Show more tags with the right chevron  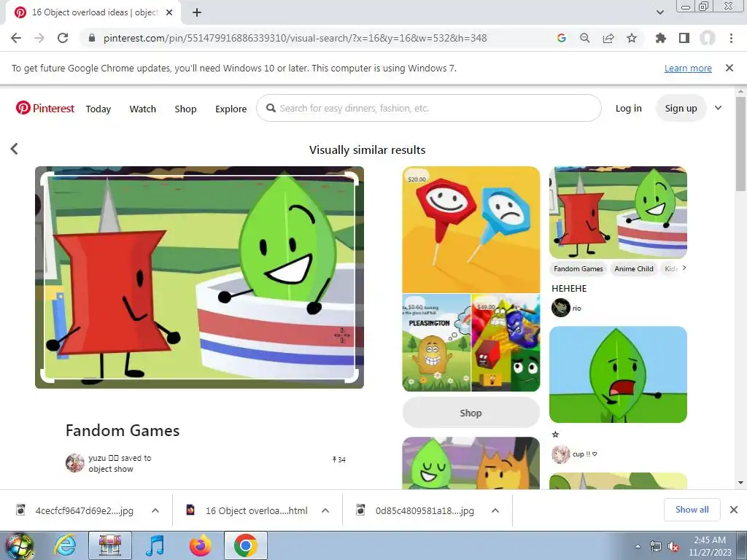[684, 268]
